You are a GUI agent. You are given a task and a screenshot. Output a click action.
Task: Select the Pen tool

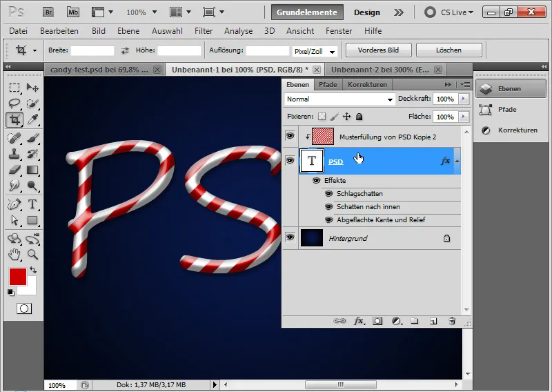tap(14, 204)
